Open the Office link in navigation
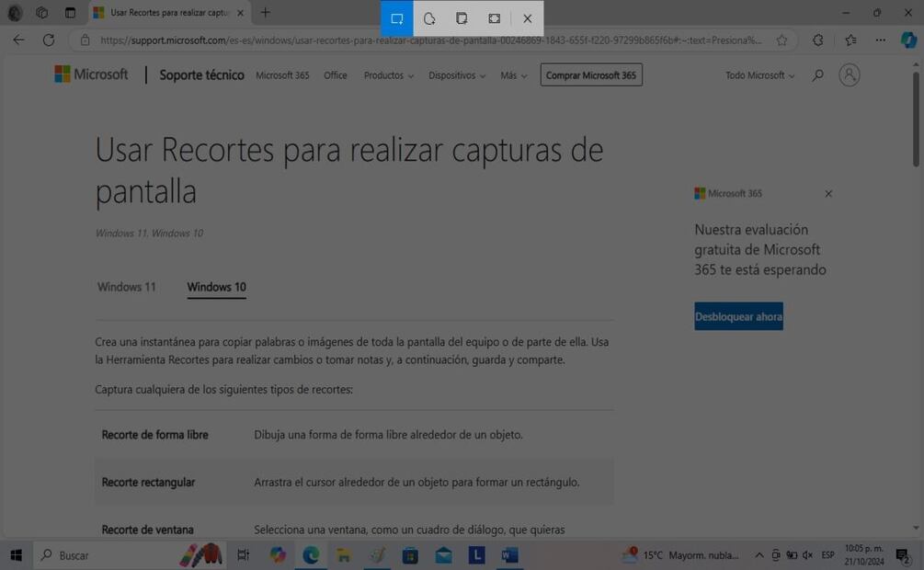This screenshot has height=570, width=924. pyautogui.click(x=335, y=75)
